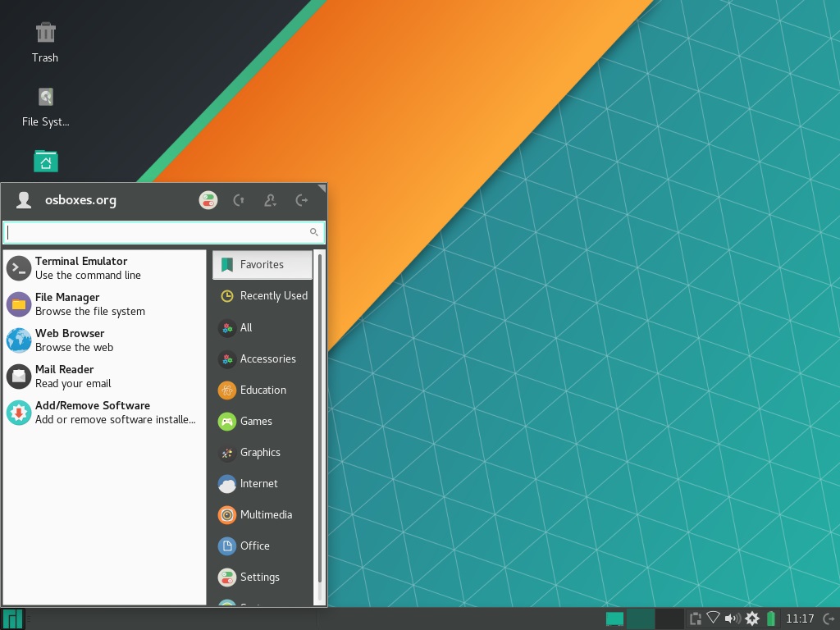Screen dimensions: 840x630
Task: Open the Trash on the desktop
Action: click(x=45, y=37)
